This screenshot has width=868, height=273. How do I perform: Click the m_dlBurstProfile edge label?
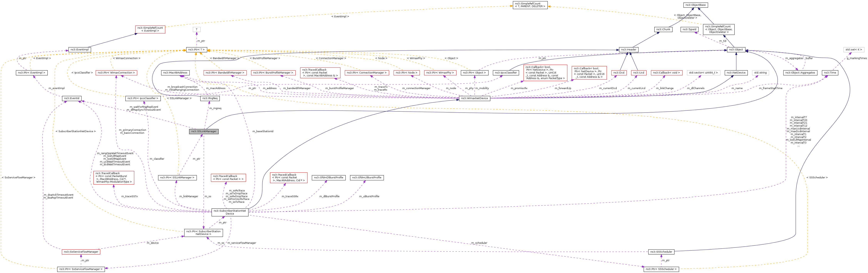329,196
